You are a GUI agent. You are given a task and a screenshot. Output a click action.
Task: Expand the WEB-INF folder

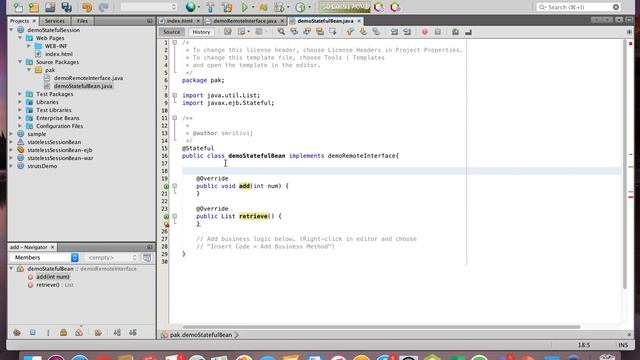pos(29,46)
